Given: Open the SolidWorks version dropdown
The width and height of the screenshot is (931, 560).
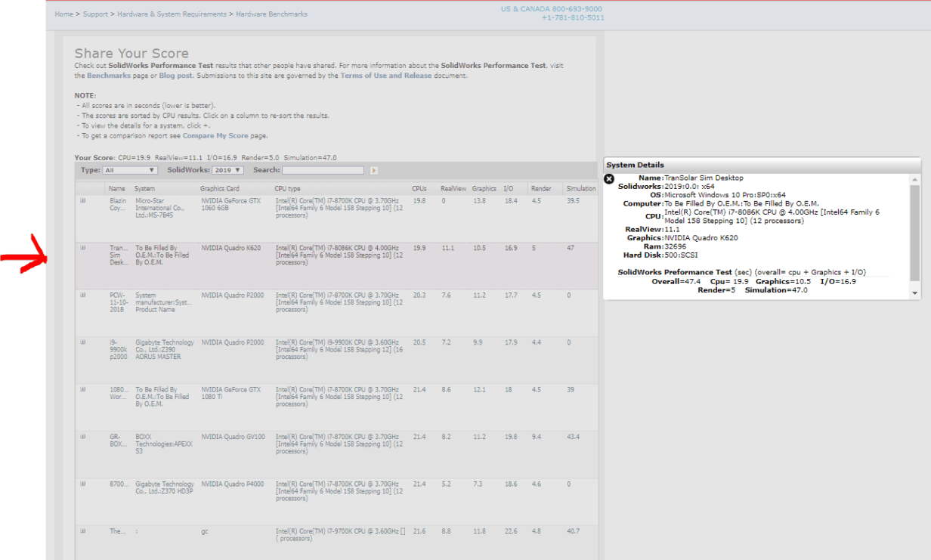Looking at the screenshot, I should (227, 171).
